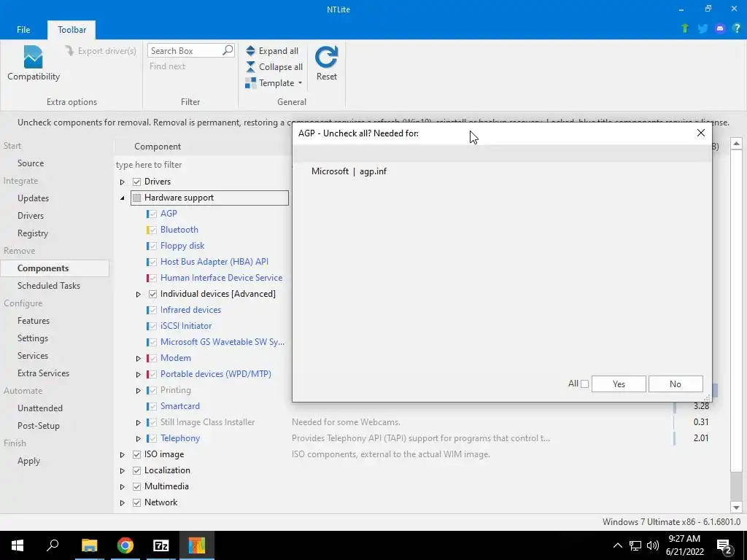747x560 pixels.
Task: Open the Unattended page
Action: click(x=40, y=408)
